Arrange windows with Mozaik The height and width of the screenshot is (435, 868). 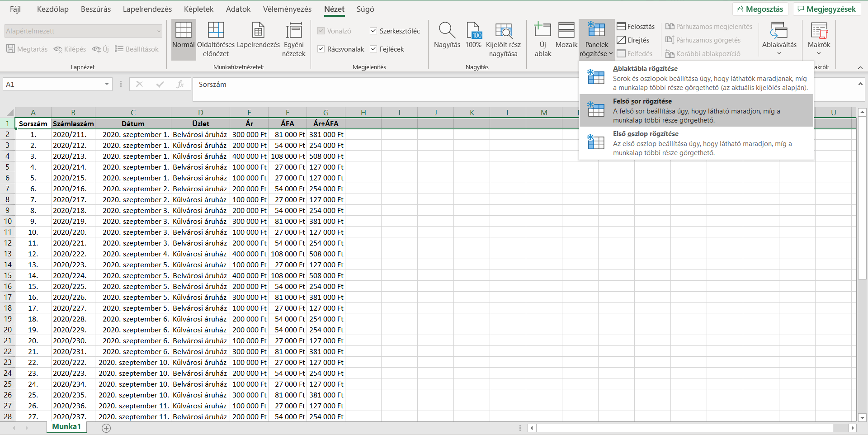[566, 35]
